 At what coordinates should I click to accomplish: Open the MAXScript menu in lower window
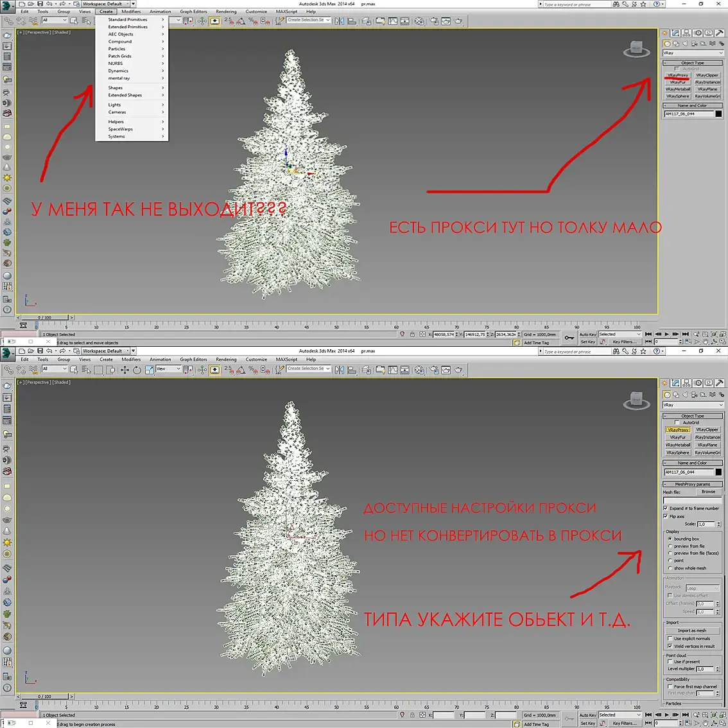pyautogui.click(x=286, y=360)
